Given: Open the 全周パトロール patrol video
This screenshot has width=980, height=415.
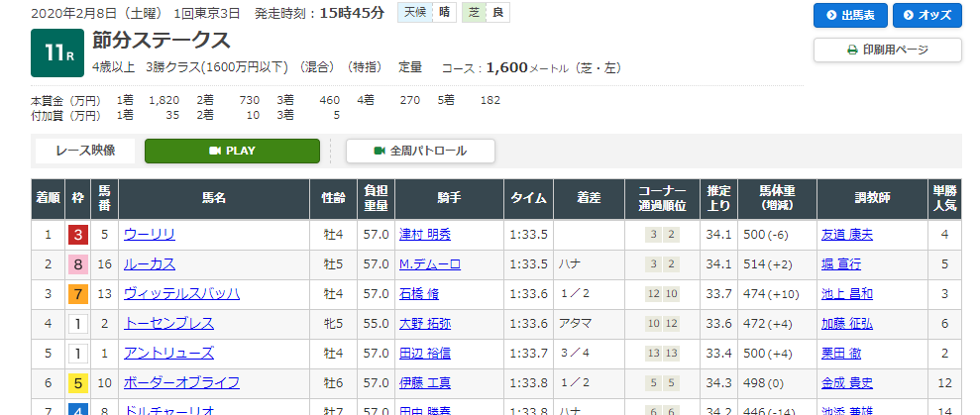Looking at the screenshot, I should coord(419,151).
